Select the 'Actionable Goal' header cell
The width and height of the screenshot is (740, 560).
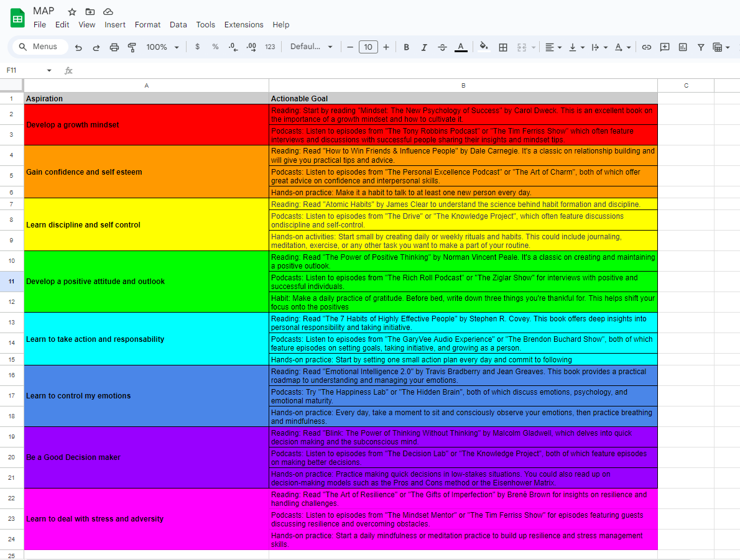pos(463,99)
